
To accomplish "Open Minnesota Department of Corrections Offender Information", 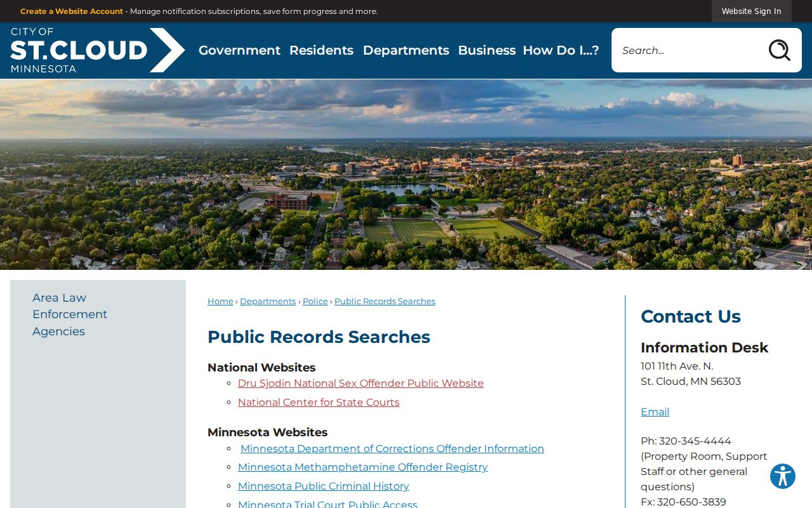I will point(392,448).
